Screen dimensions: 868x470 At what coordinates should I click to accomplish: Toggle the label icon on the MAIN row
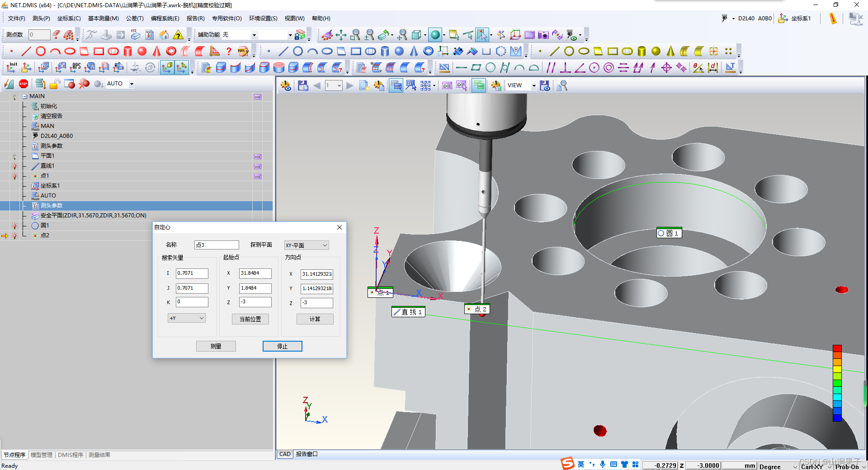[258, 97]
